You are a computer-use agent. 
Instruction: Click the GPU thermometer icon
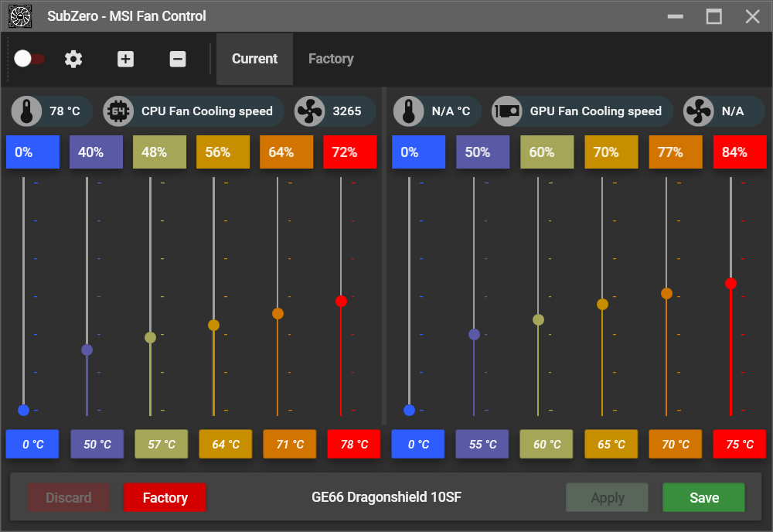coord(409,111)
